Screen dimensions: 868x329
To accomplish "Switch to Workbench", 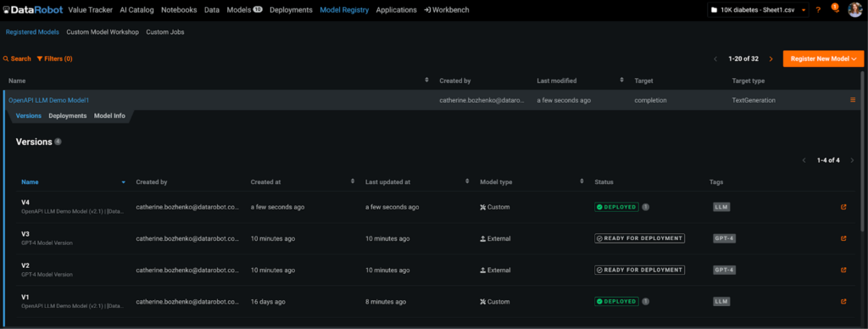I will pos(446,10).
